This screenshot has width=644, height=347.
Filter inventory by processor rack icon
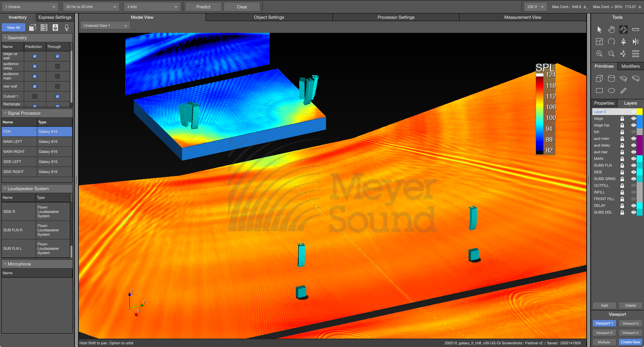[44, 27]
